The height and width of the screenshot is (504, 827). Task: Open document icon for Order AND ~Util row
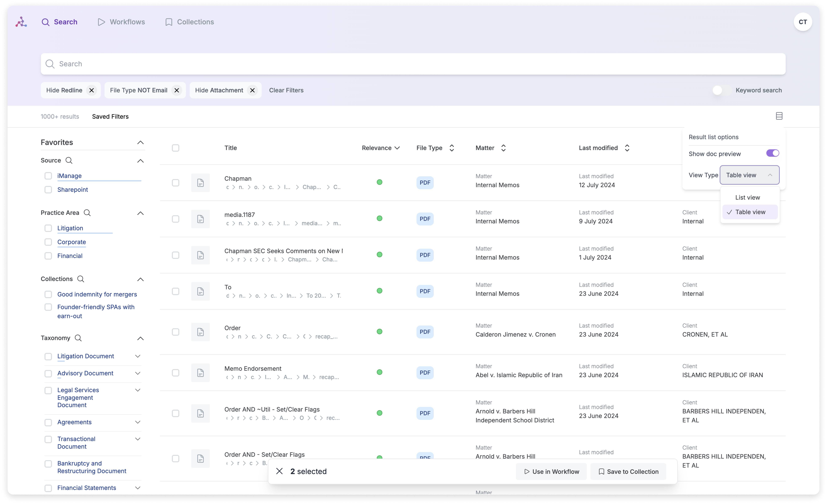tap(200, 413)
